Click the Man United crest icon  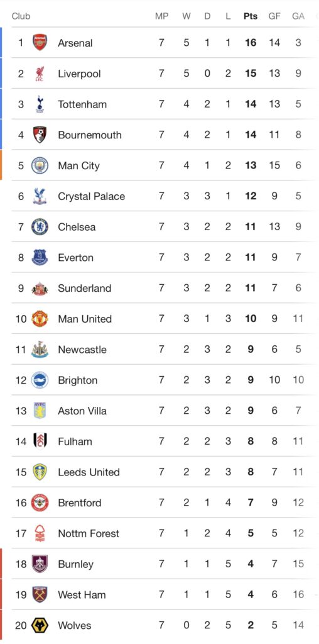40,319
